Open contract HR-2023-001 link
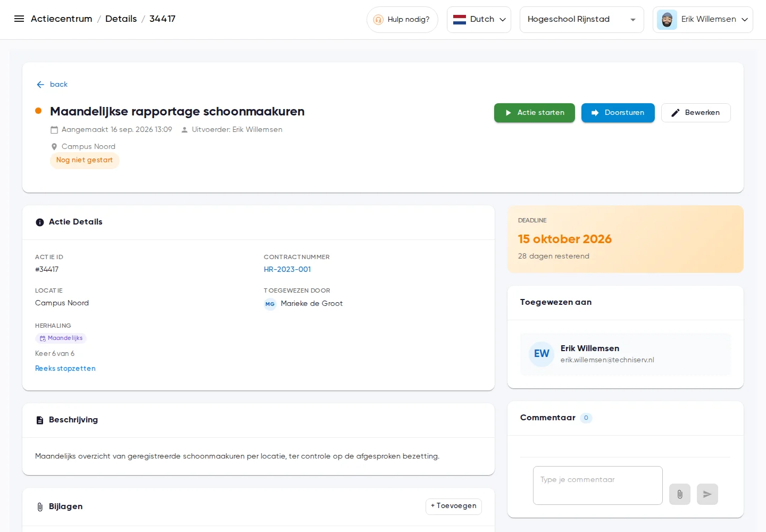Image resolution: width=766 pixels, height=532 pixels. tap(287, 270)
